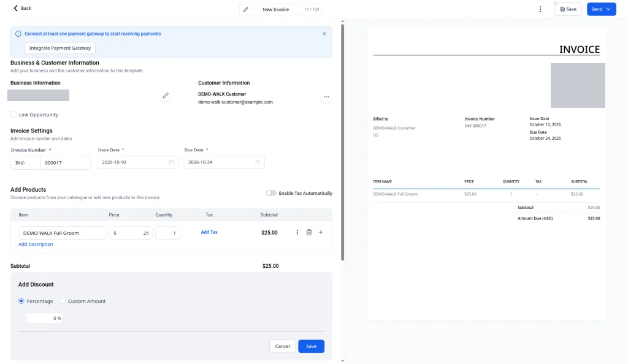The width and height of the screenshot is (628, 364).
Task: Select the Percentage discount radio button
Action: (x=21, y=301)
